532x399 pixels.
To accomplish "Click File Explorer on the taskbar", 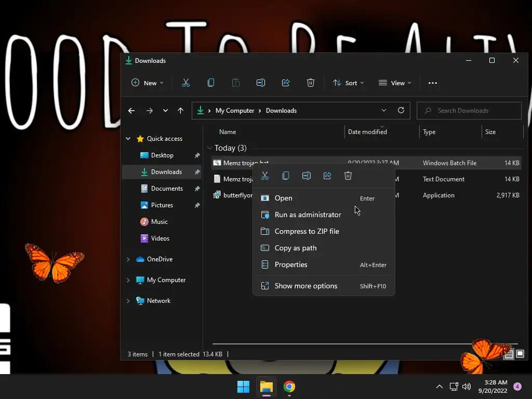I will click(267, 387).
